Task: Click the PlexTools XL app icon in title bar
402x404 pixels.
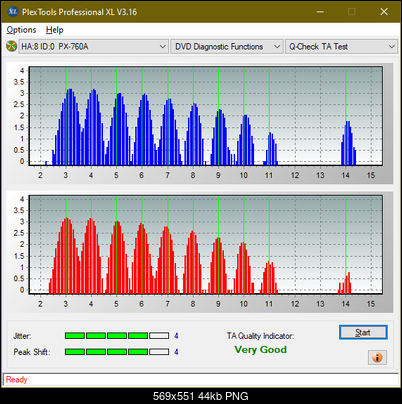Action: coord(13,12)
